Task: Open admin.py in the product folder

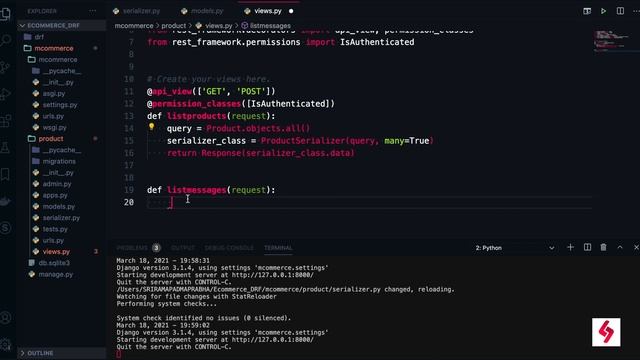Action: click(x=57, y=184)
